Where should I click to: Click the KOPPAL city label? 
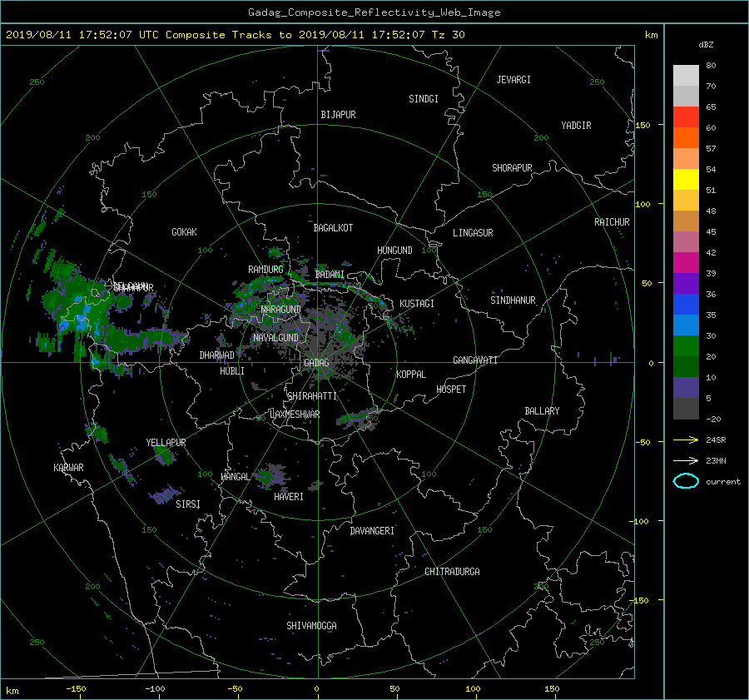[x=411, y=375]
